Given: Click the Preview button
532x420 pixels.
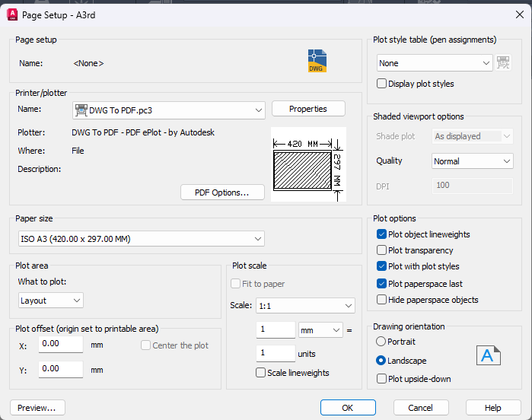Looking at the screenshot, I should pos(37,408).
